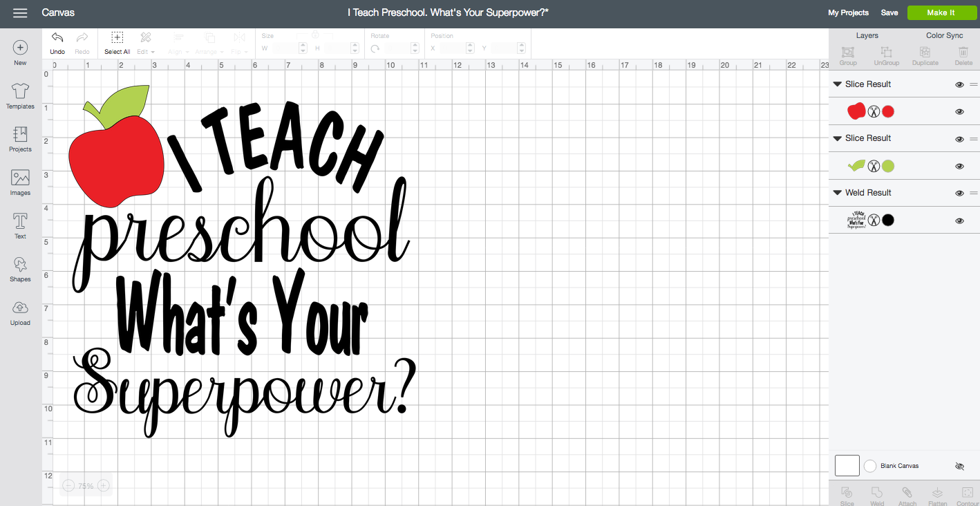Adjust the Height stepper arrows
The width and height of the screenshot is (980, 506).
(x=355, y=48)
